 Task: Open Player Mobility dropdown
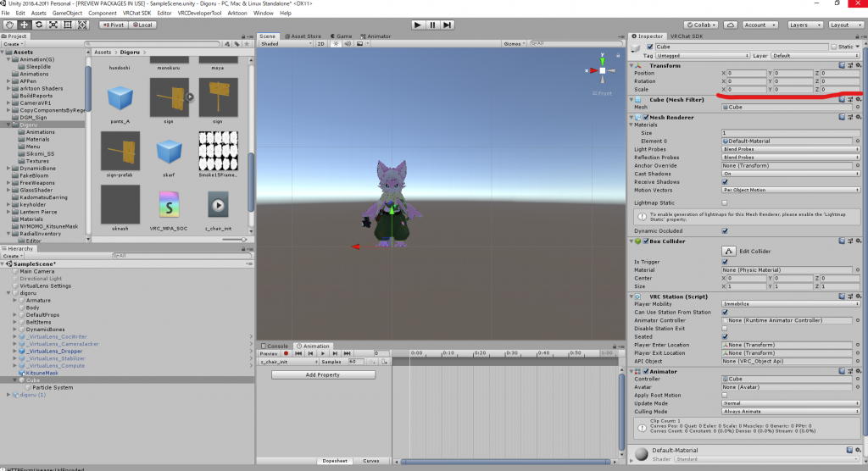click(x=791, y=304)
